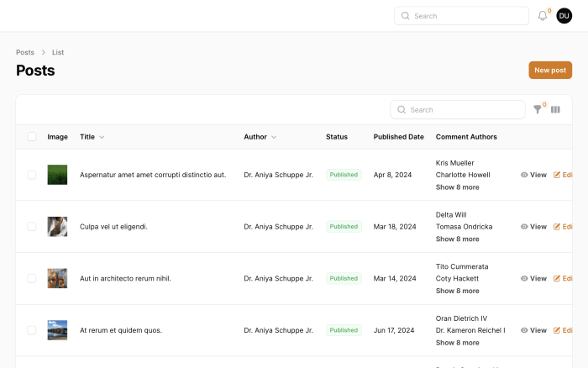Select checkbox for Culpa vel ut eligendi
The width and height of the screenshot is (588, 368).
tap(32, 227)
